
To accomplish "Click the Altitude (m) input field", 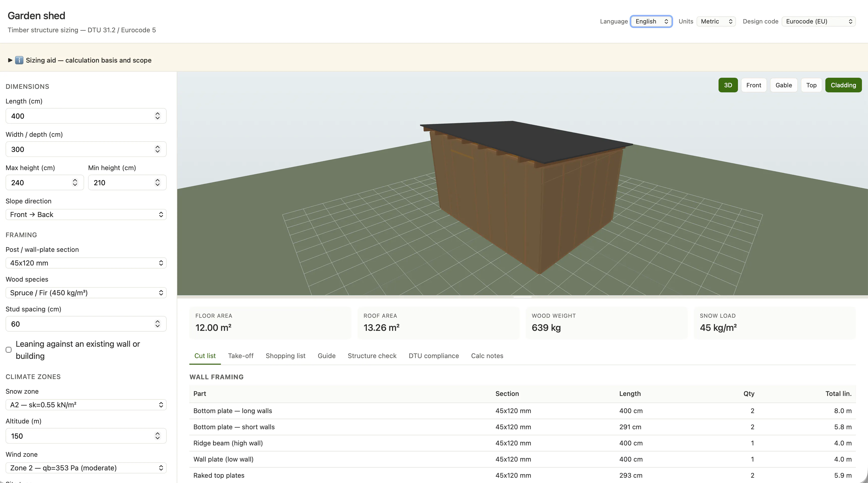I will (x=86, y=436).
